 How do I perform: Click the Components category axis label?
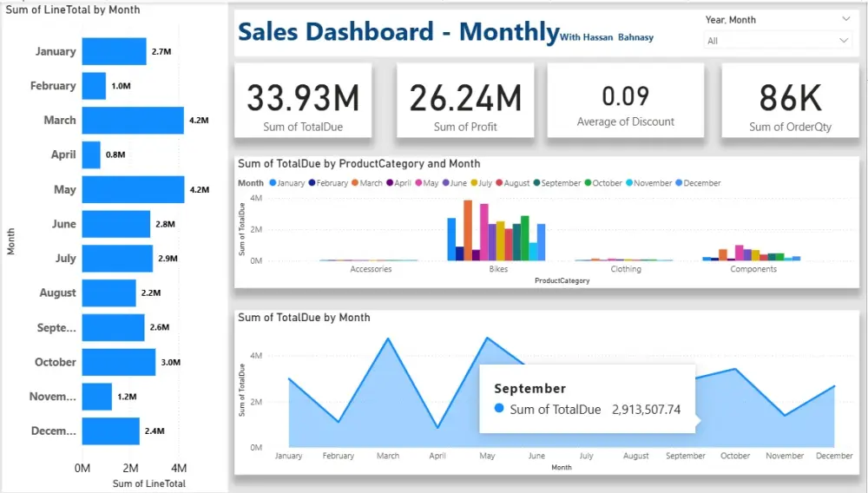(x=753, y=269)
